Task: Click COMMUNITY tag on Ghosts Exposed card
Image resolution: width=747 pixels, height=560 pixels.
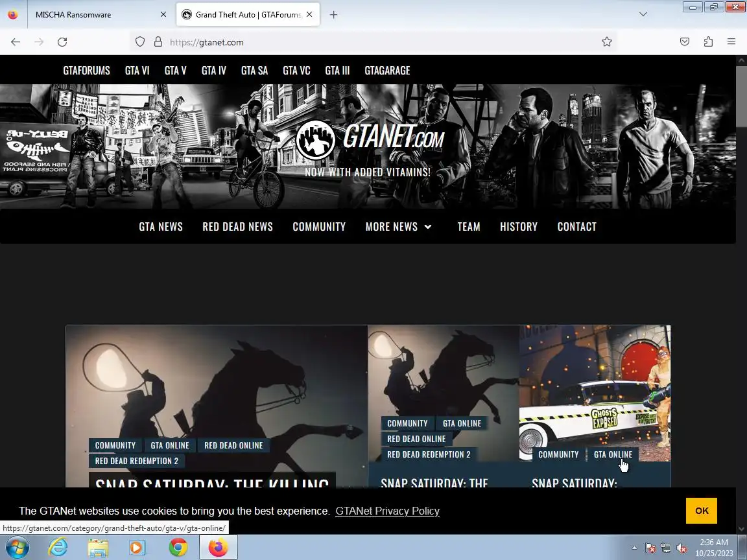Action: coord(558,454)
